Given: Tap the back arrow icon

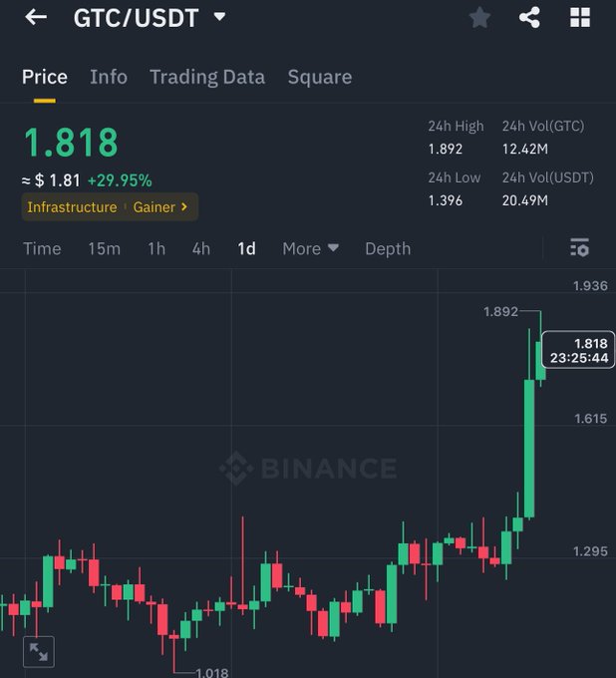Looking at the screenshot, I should pyautogui.click(x=36, y=17).
